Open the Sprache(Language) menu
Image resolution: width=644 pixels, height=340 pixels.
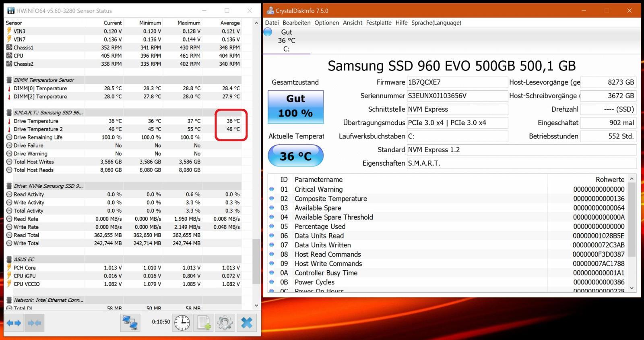[436, 23]
